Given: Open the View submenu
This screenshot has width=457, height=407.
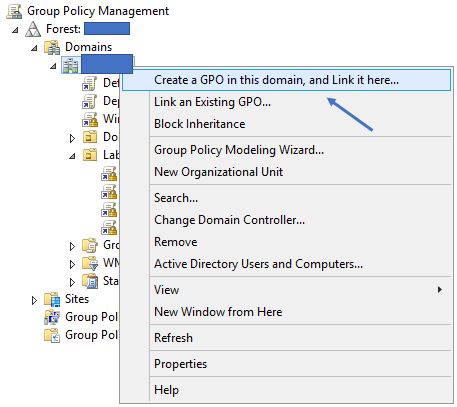Looking at the screenshot, I should (x=286, y=290).
